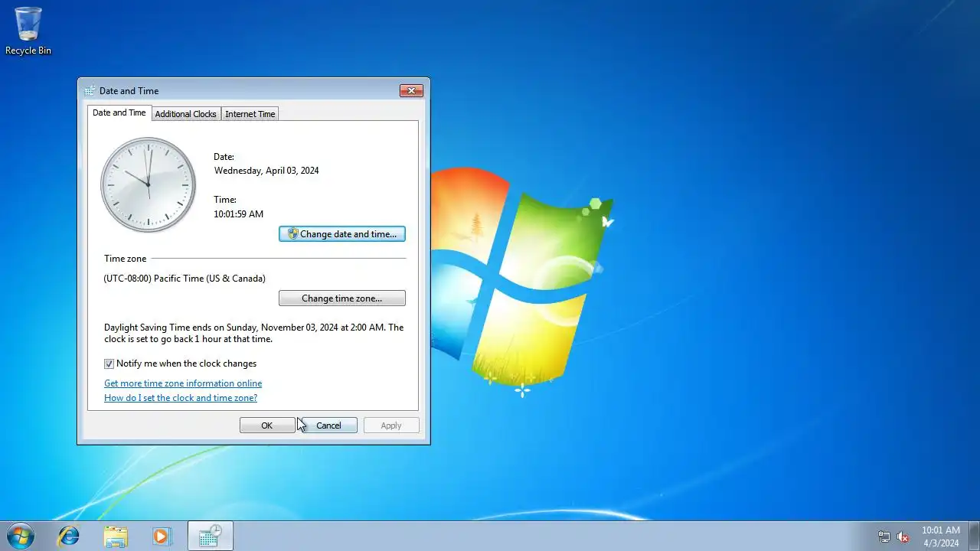The height and width of the screenshot is (551, 980).
Task: Open the Recycle Bin desktop icon
Action: (x=28, y=31)
